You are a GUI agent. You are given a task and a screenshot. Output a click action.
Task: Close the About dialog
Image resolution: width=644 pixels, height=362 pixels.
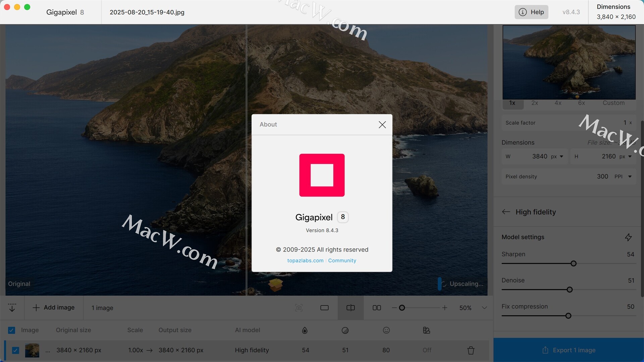point(382,125)
